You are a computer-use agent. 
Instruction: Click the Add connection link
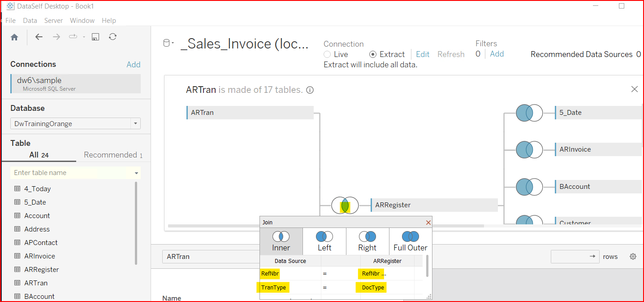click(133, 65)
